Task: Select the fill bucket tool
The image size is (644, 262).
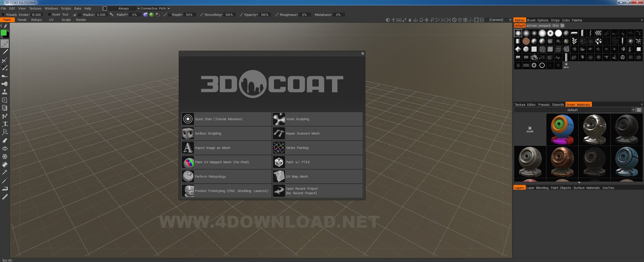Action: pos(5,164)
